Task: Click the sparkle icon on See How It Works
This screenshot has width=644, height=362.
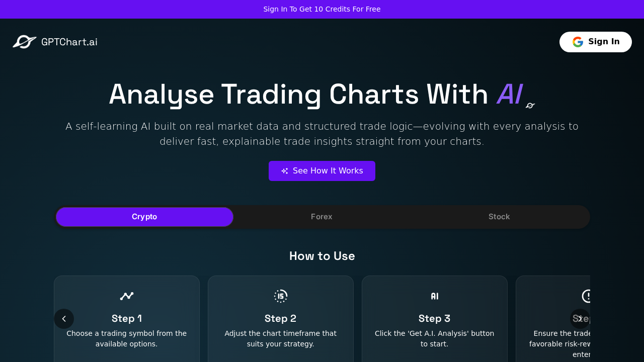Action: (x=285, y=171)
